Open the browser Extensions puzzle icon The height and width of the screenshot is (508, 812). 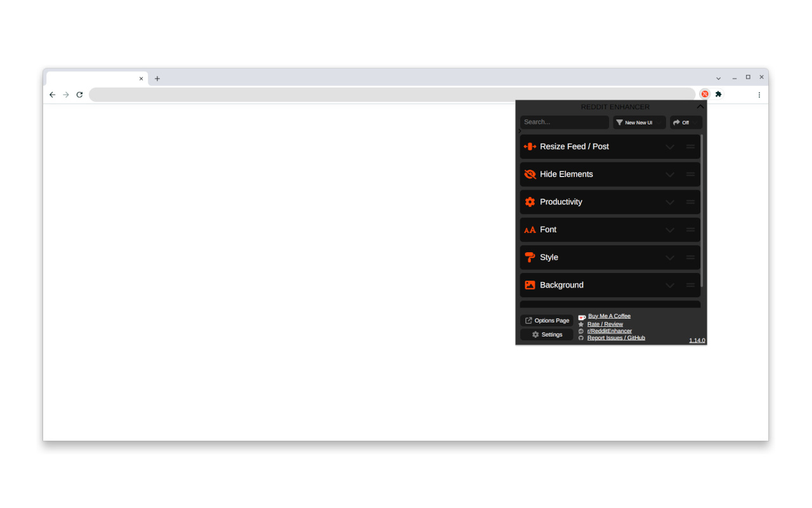[718, 94]
